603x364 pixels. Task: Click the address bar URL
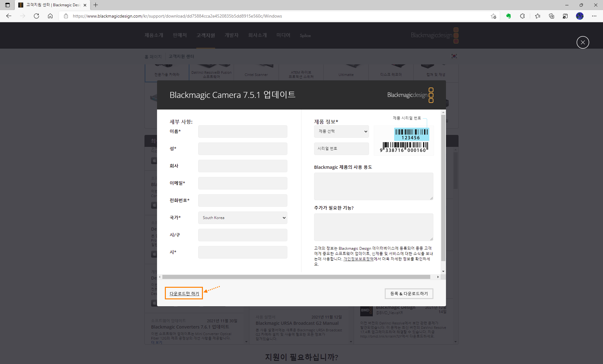click(x=177, y=16)
